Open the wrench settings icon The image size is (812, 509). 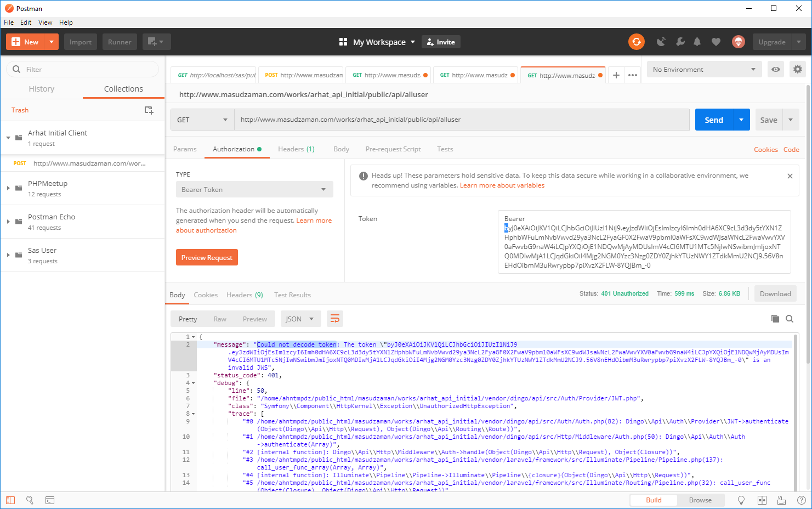680,42
